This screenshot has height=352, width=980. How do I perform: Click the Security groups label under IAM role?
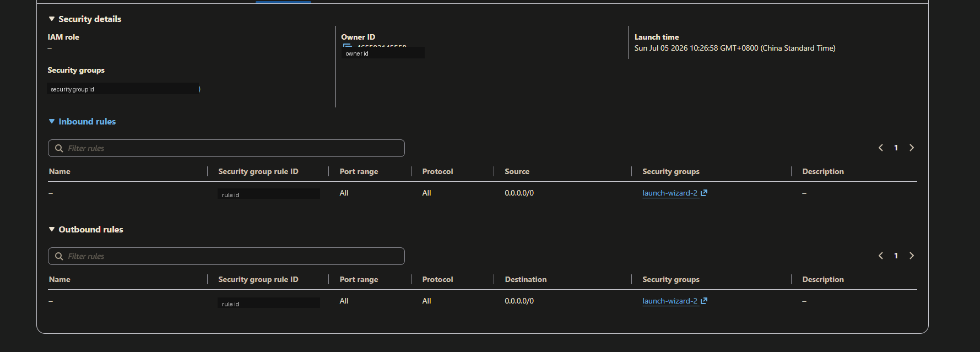pos(76,70)
